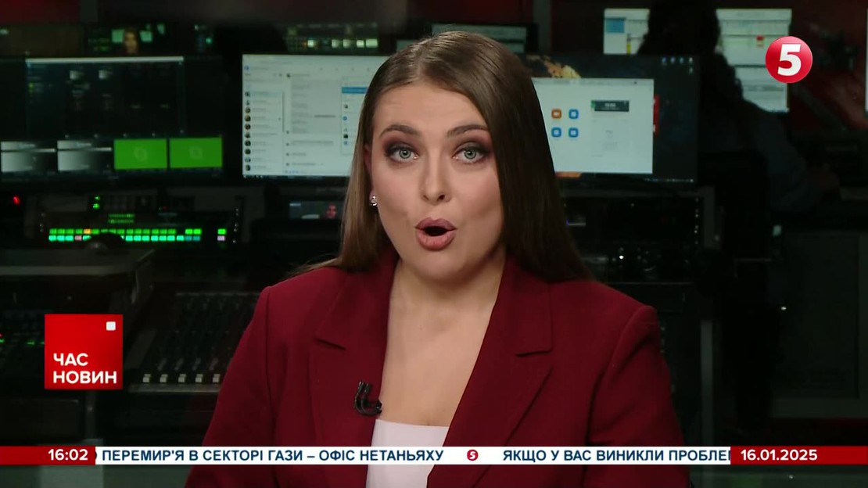
Task: Click the small 5 icon in the ticker
Action: click(x=472, y=455)
